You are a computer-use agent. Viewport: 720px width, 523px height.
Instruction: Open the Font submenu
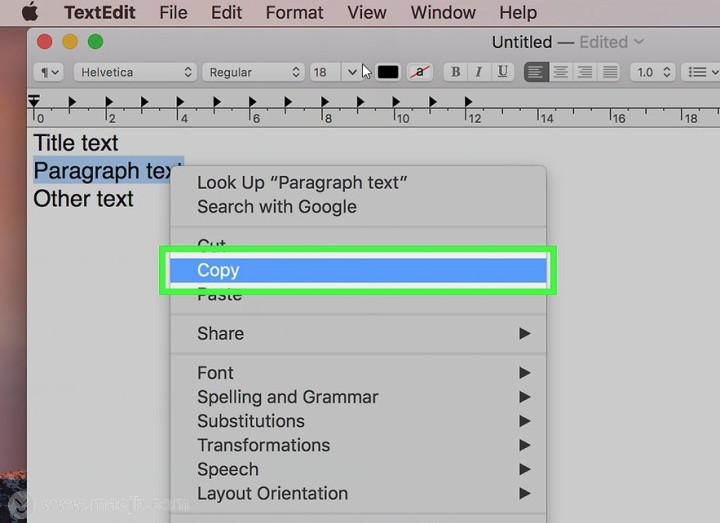coord(358,373)
